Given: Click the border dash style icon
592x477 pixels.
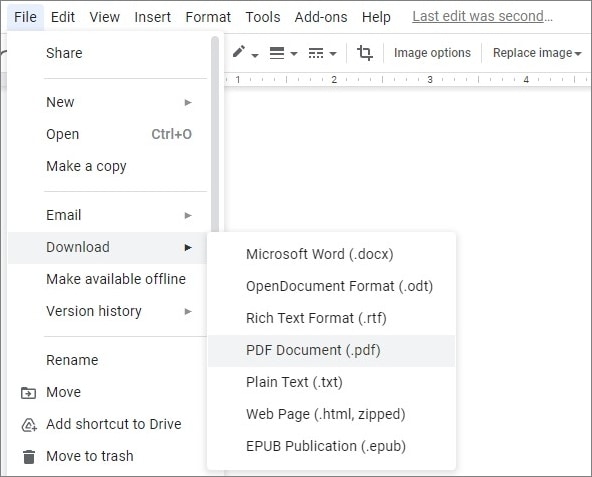Looking at the screenshot, I should pos(316,53).
